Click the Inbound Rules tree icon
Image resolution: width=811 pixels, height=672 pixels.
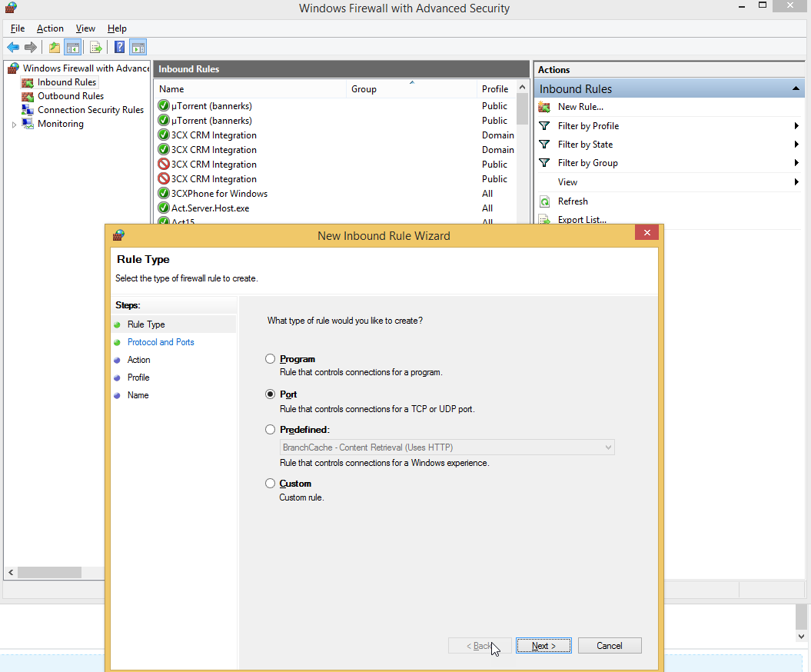28,82
